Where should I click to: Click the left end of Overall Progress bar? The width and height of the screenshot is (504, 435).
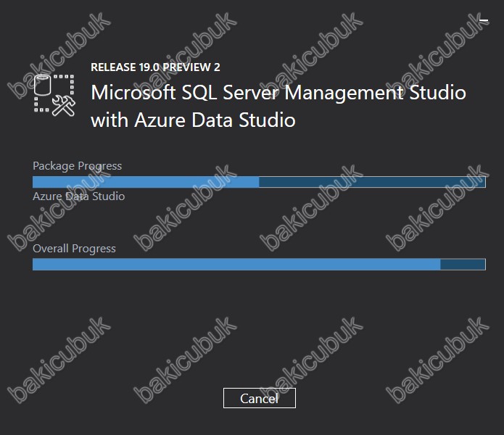click(x=36, y=265)
